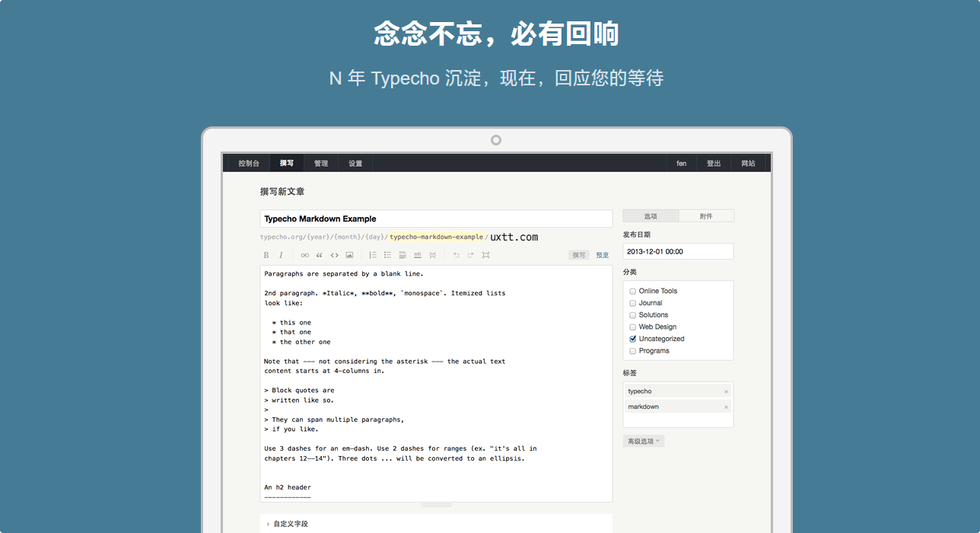Apply italic with the I icon
Image resolution: width=980 pixels, height=533 pixels.
[281, 255]
